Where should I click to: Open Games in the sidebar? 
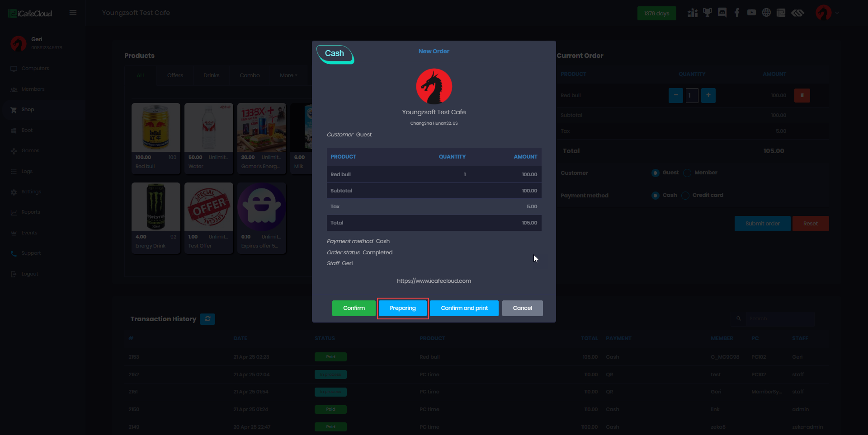tap(30, 151)
